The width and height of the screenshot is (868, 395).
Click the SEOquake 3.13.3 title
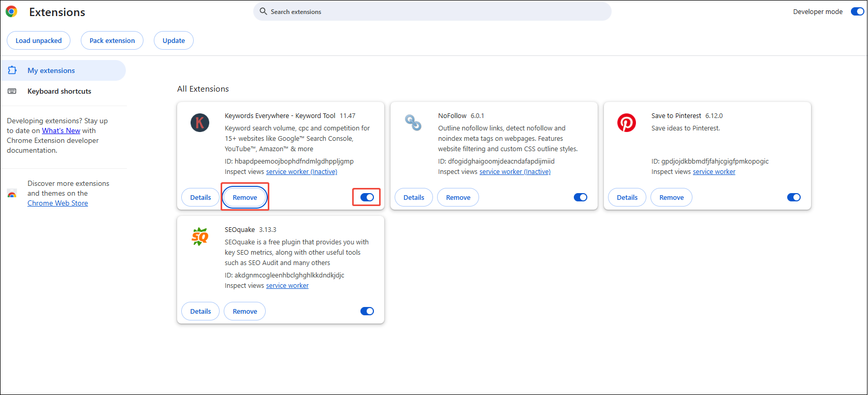(251, 229)
